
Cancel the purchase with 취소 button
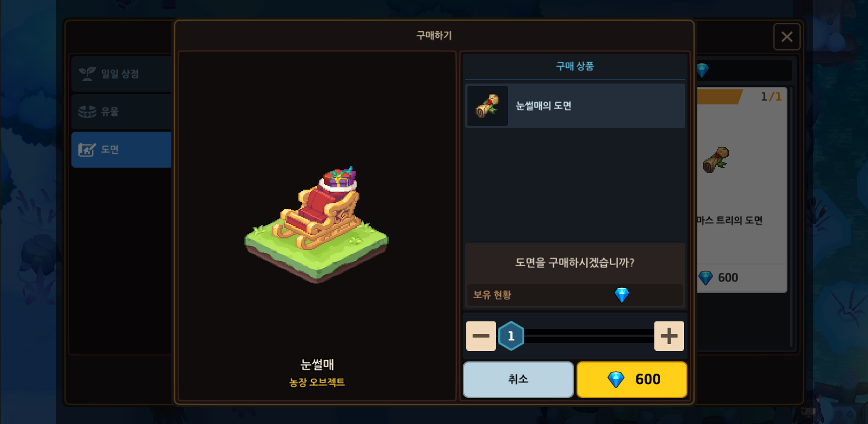click(x=518, y=379)
